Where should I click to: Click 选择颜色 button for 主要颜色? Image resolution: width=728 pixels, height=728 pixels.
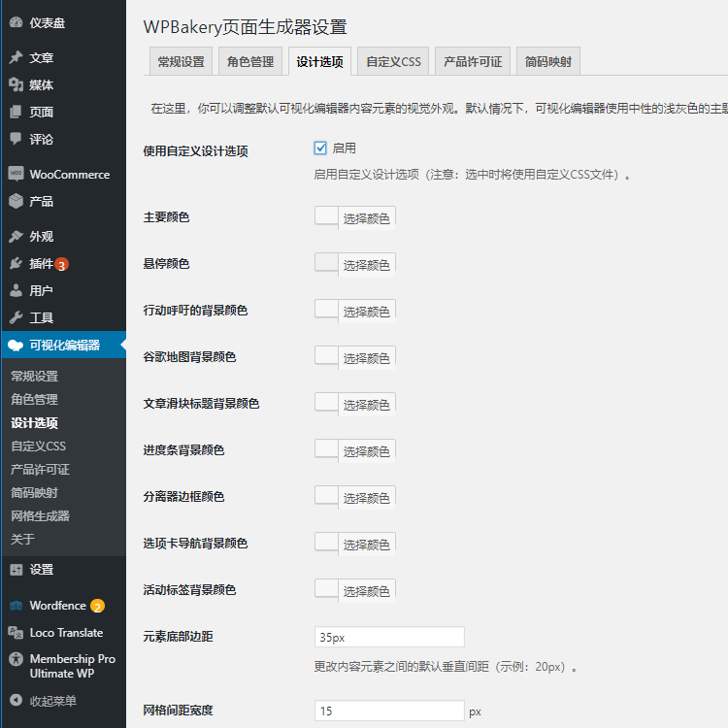point(366,218)
